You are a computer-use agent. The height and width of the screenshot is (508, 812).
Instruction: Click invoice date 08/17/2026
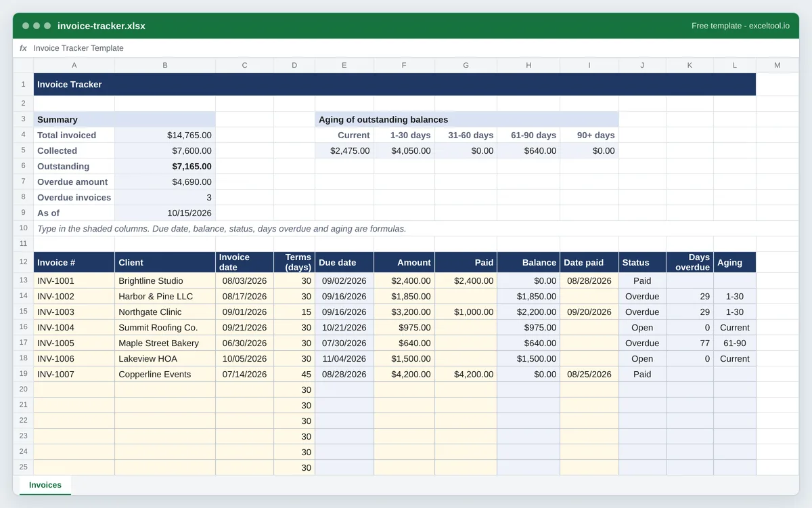(244, 296)
